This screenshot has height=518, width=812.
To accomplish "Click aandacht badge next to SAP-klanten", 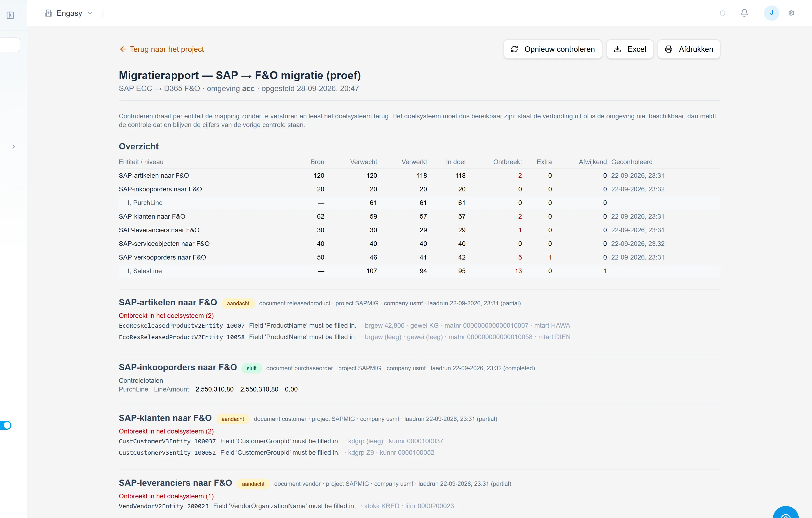I will (233, 419).
